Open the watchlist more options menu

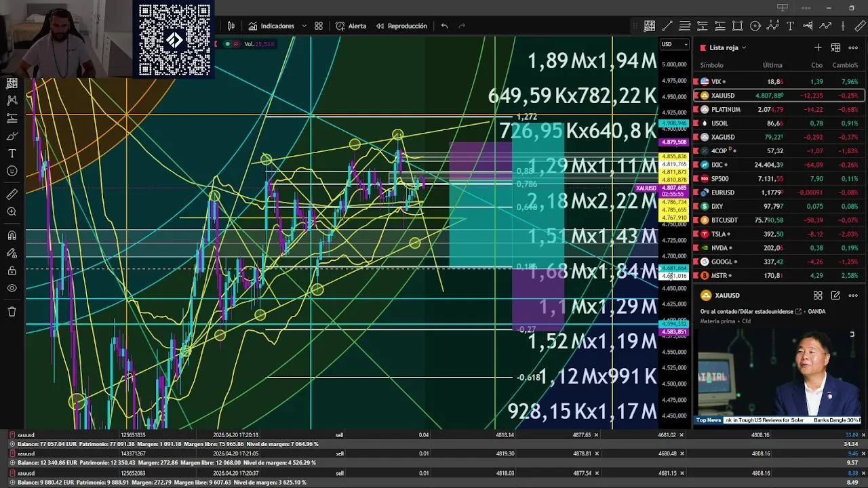853,47
